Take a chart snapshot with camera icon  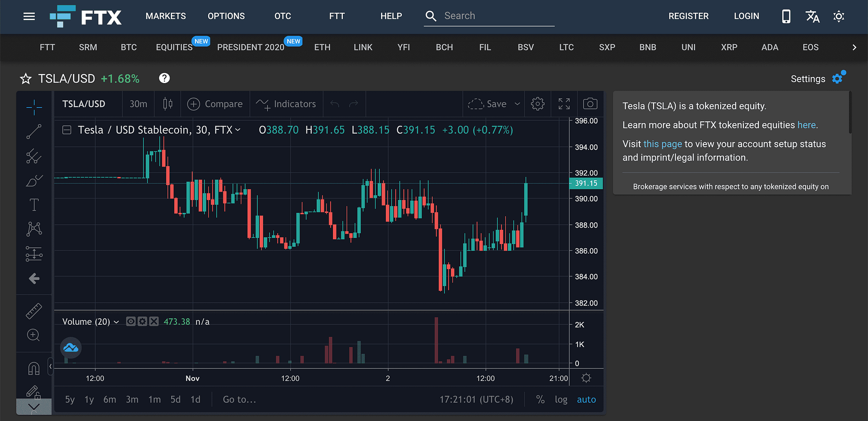pos(590,104)
